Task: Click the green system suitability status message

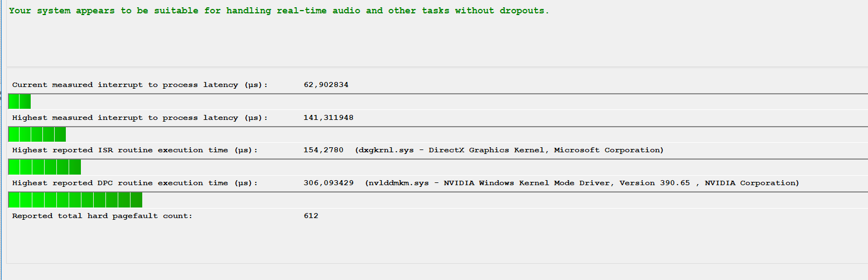Action: point(279,11)
